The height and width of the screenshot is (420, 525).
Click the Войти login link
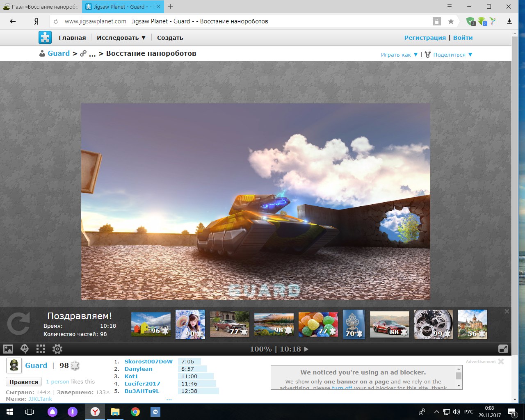pyautogui.click(x=463, y=38)
